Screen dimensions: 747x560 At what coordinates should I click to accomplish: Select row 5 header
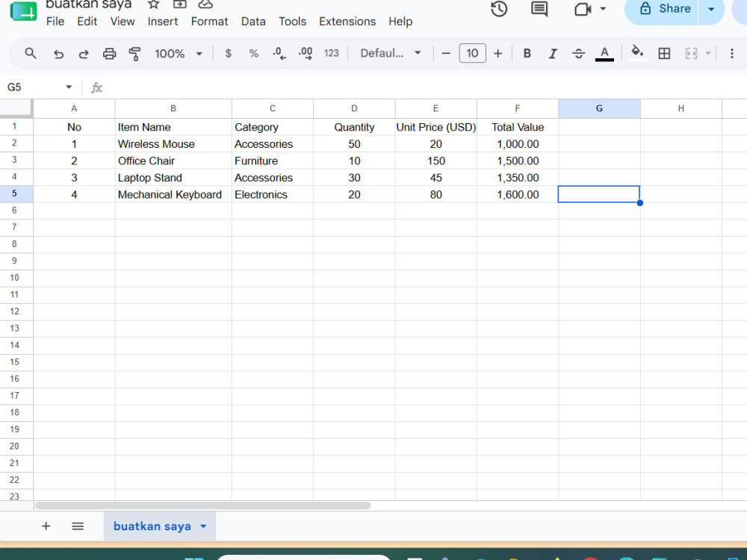tap(16, 194)
